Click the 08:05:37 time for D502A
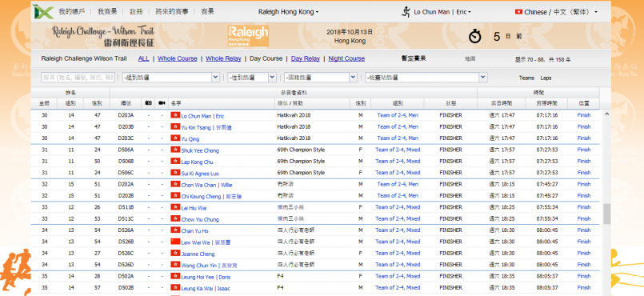The width and height of the screenshot is (644, 296). pos(547,276)
